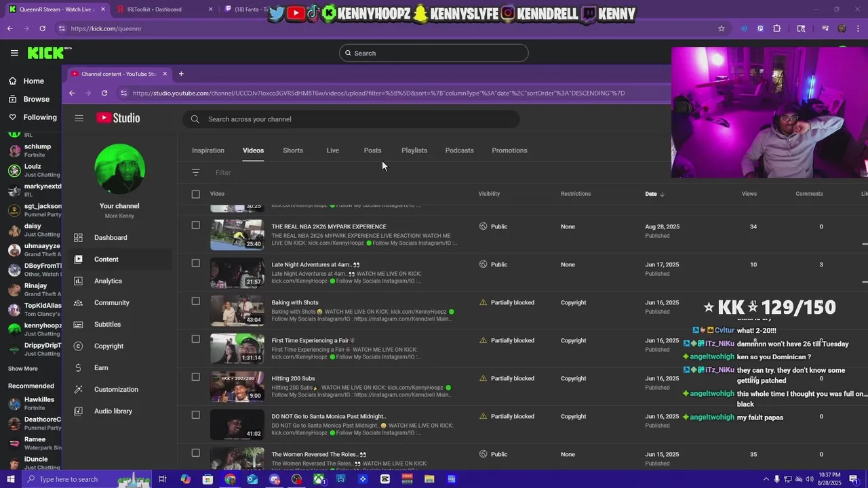Check First Time Experiencing a Fair row
Viewport: 868px width, 488px height.
(x=196, y=339)
